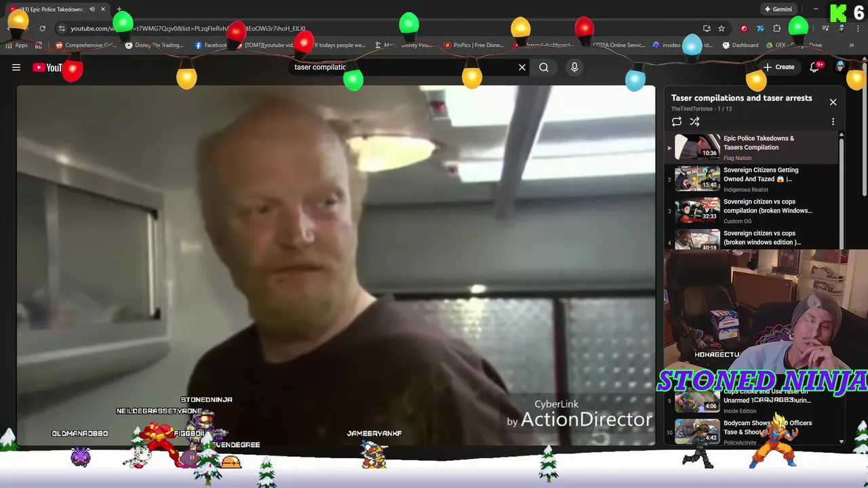Play Sovereign citizen vs cops compilation by Custom OG
This screenshot has width=868, height=488.
768,206
